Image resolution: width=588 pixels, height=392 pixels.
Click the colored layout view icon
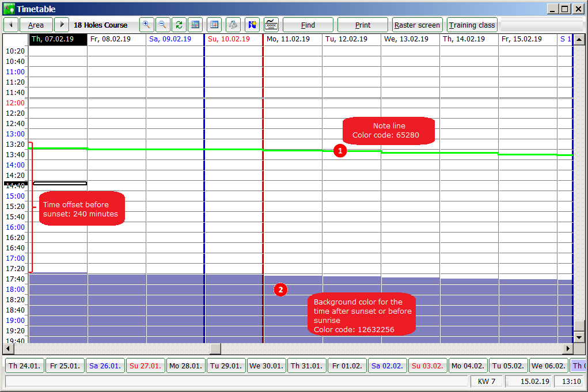coord(195,25)
